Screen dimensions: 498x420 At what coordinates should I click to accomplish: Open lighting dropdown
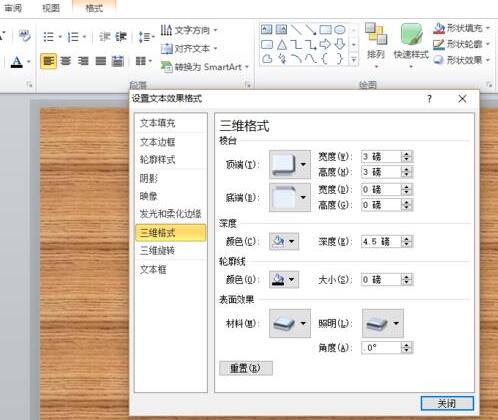tap(383, 323)
